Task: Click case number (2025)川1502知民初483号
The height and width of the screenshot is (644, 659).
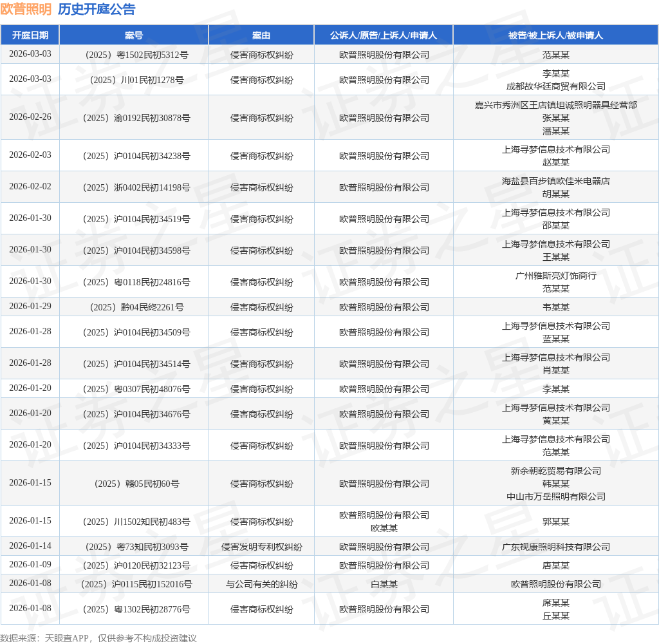Action: click(x=136, y=522)
